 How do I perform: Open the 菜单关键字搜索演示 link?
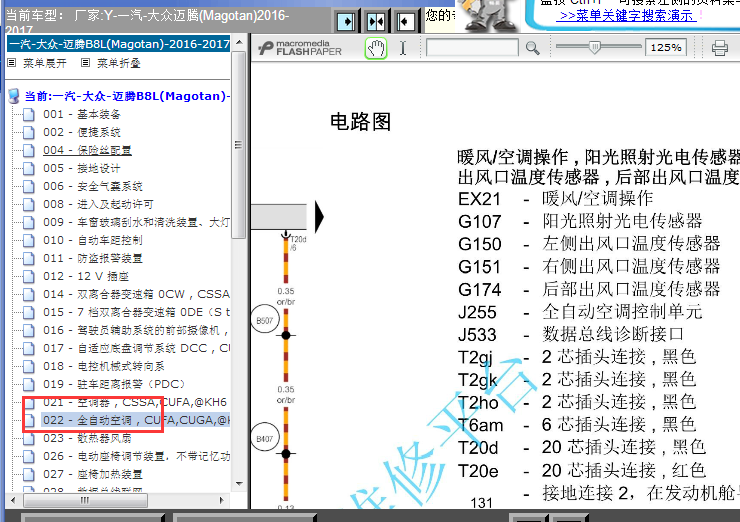(x=627, y=16)
